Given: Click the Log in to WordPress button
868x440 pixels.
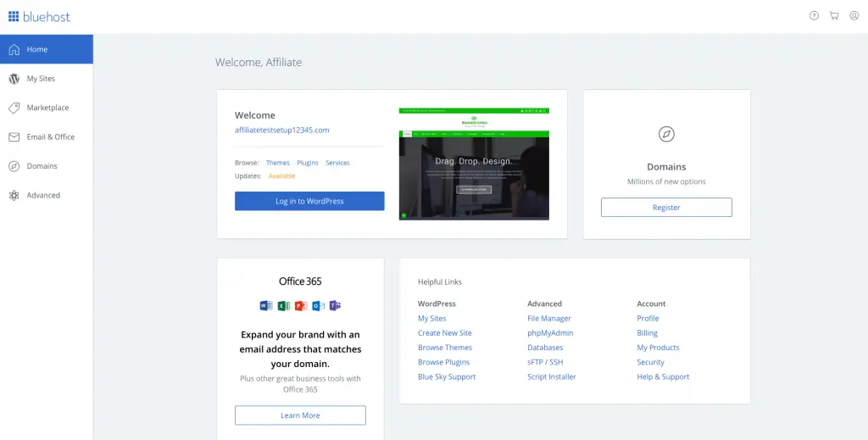Looking at the screenshot, I should point(309,201).
